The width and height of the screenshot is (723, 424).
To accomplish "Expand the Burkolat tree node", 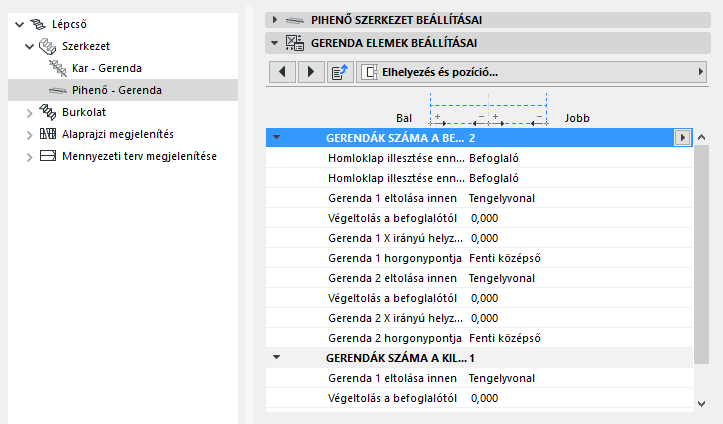I will pos(30,112).
